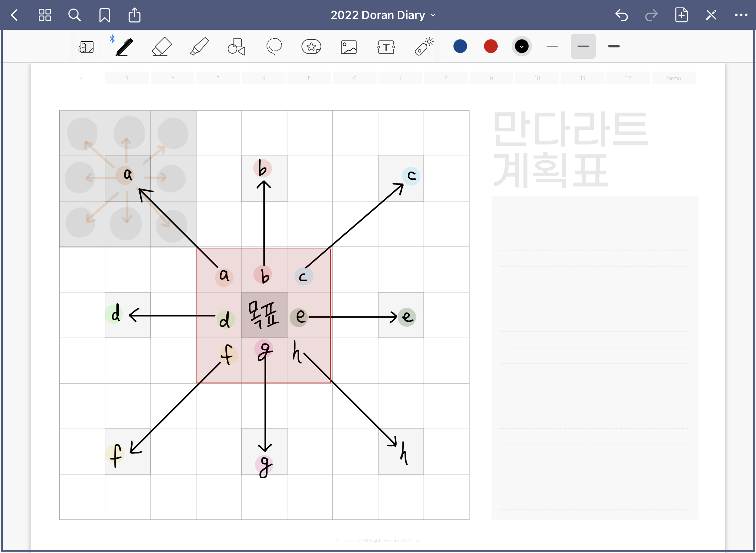Viewport: 756px width, 553px height.
Task: Select the thickest stroke width
Action: pos(614,46)
